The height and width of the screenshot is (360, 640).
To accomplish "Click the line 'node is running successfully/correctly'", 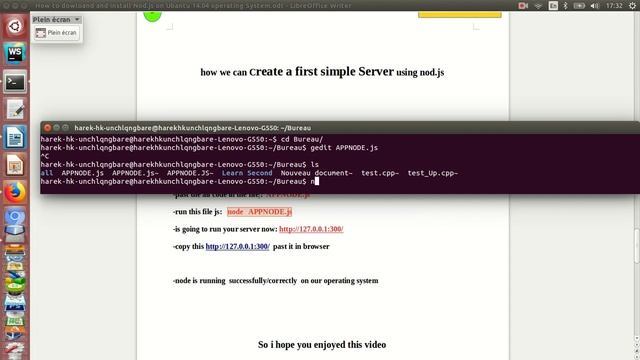I will pos(276,281).
